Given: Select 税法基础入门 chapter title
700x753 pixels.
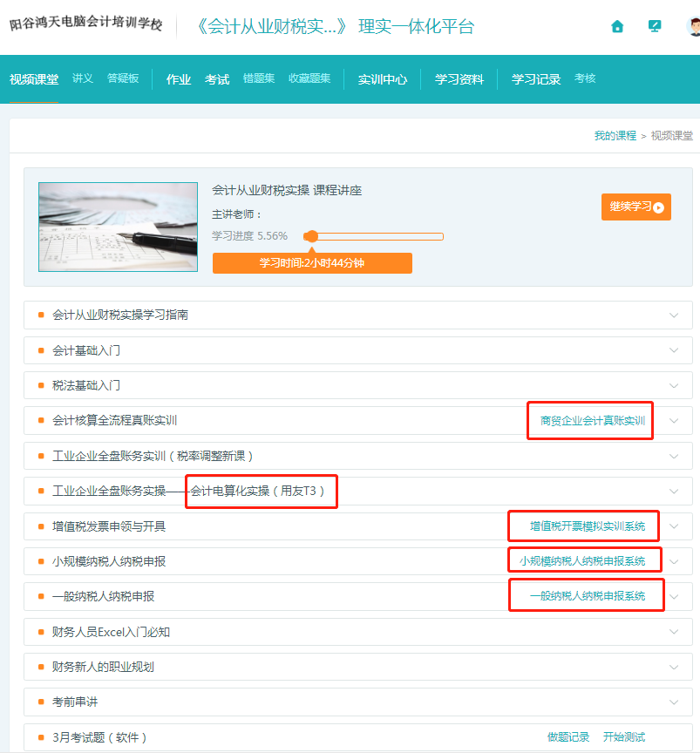Looking at the screenshot, I should tap(86, 385).
